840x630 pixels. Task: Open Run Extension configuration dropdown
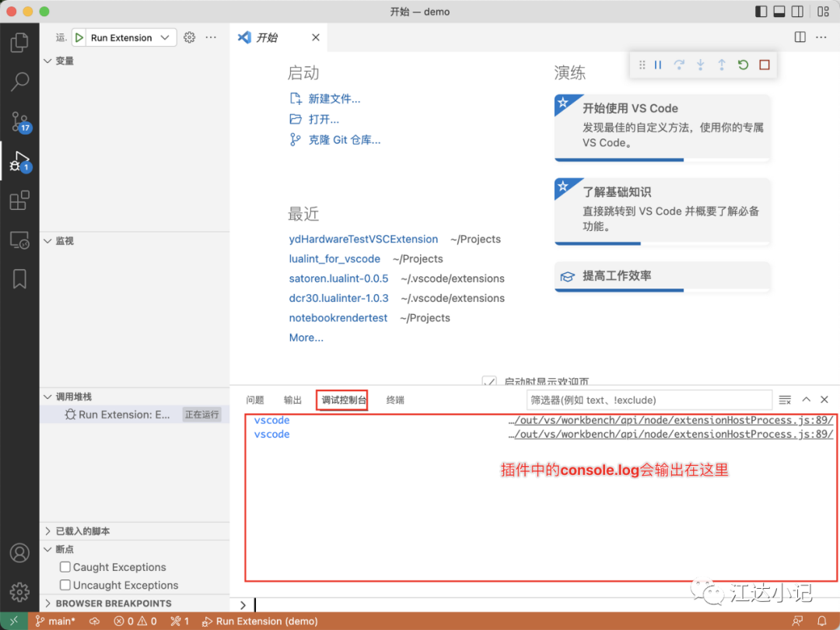coord(131,37)
